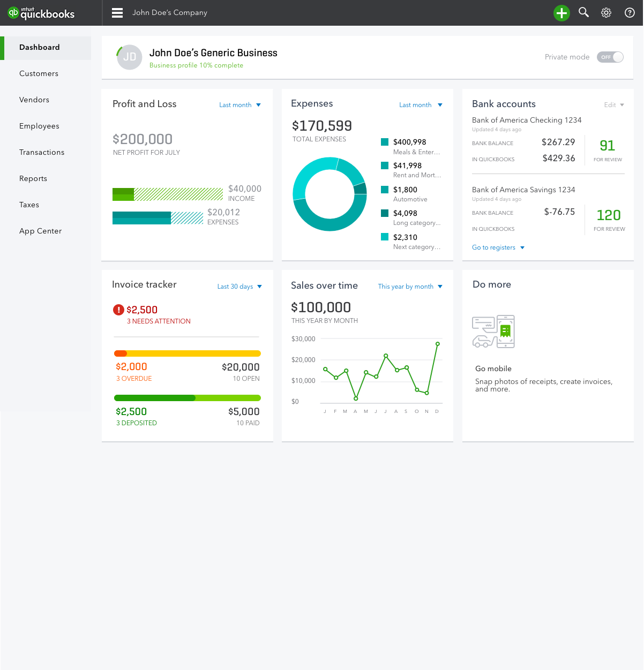Viewport: 644px width, 670px height.
Task: Click the deposited and paid invoices bar
Action: click(188, 398)
